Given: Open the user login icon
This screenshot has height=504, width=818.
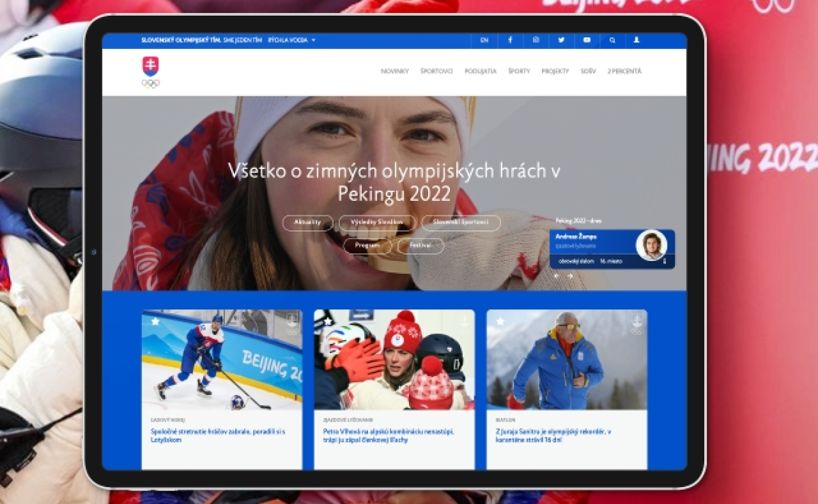Looking at the screenshot, I should [x=636, y=40].
